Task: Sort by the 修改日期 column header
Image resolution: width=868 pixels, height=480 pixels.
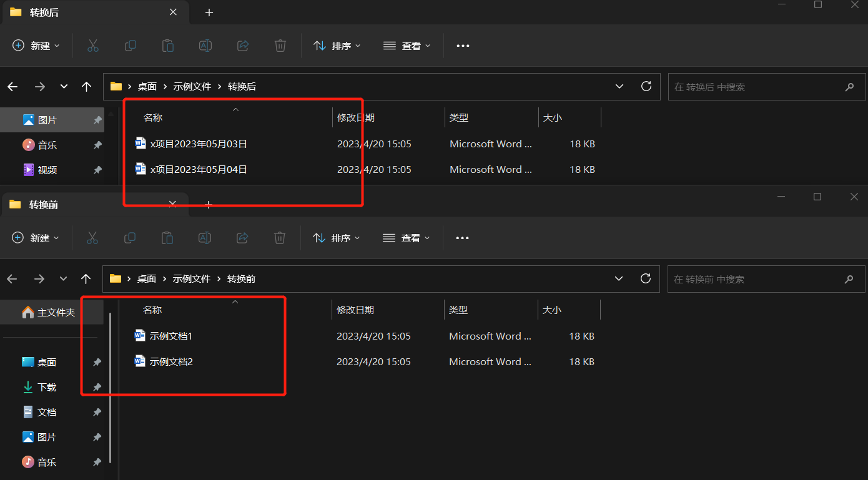Action: (x=355, y=117)
